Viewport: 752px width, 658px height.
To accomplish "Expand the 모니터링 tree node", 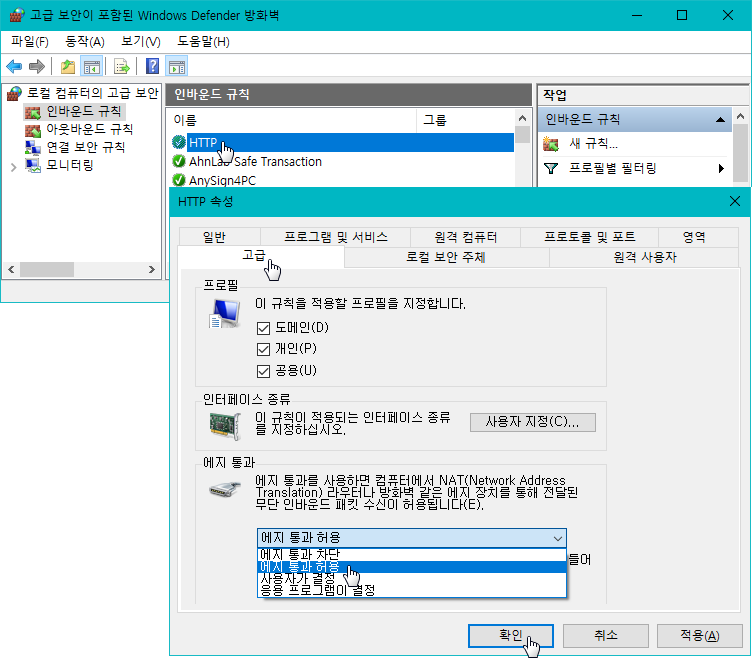I will [13, 167].
